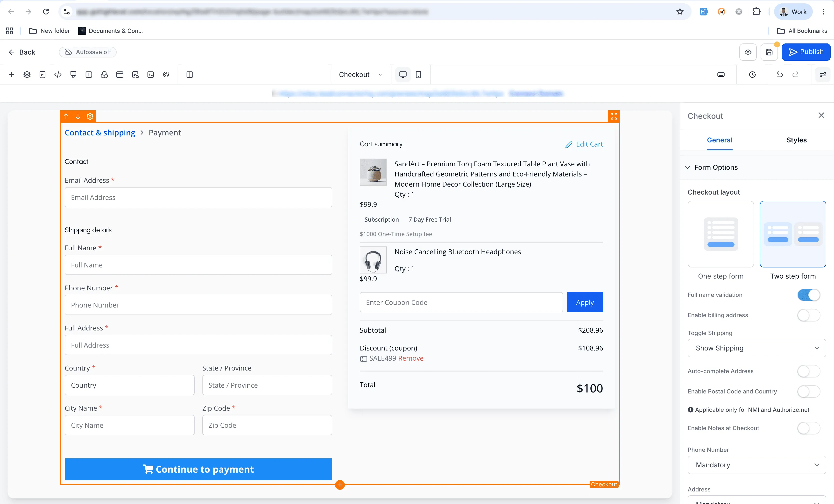Screen dimensions: 834x504
Task: Click Continue to payment button
Action: click(x=198, y=469)
